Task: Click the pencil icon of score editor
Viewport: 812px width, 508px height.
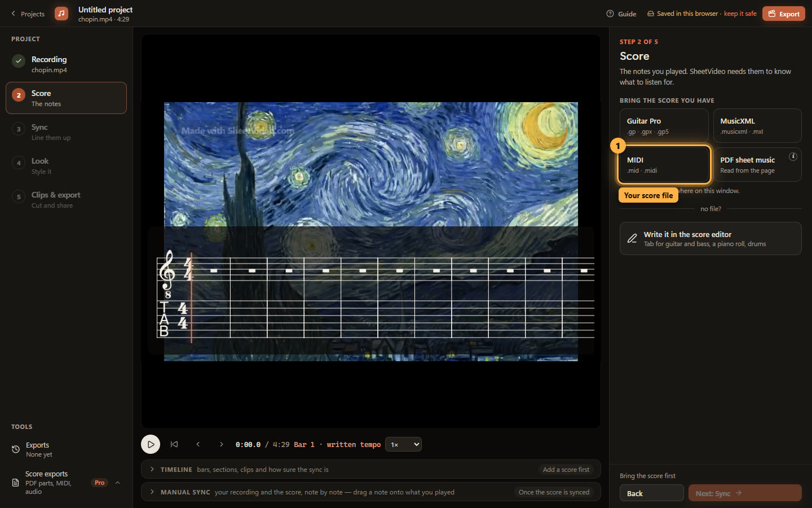Action: 632,239
